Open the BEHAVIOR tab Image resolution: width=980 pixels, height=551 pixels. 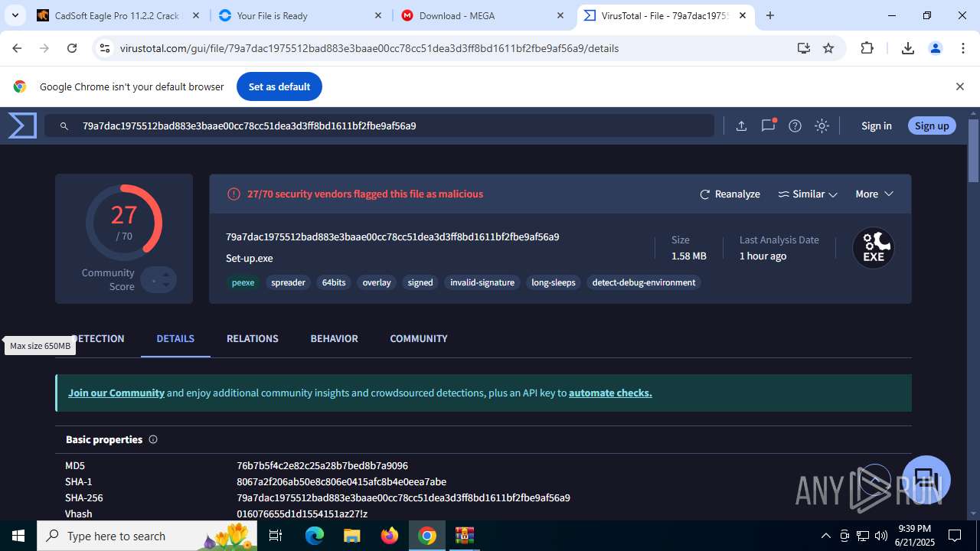[334, 338]
